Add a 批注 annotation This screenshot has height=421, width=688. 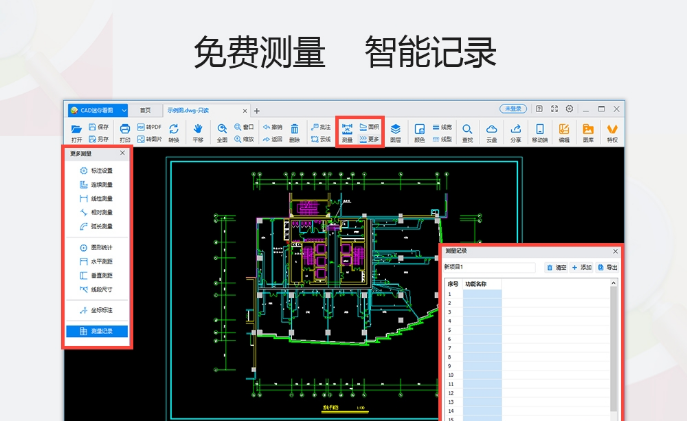[320, 127]
